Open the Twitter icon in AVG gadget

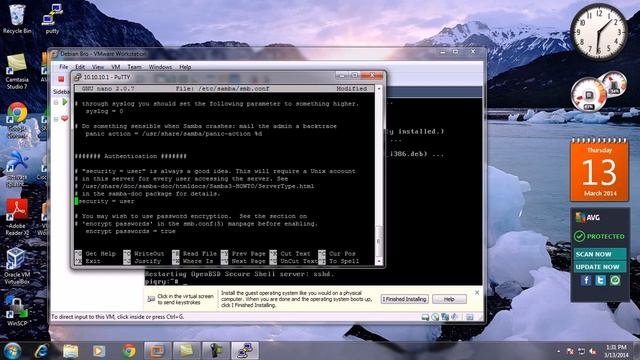tap(600, 280)
